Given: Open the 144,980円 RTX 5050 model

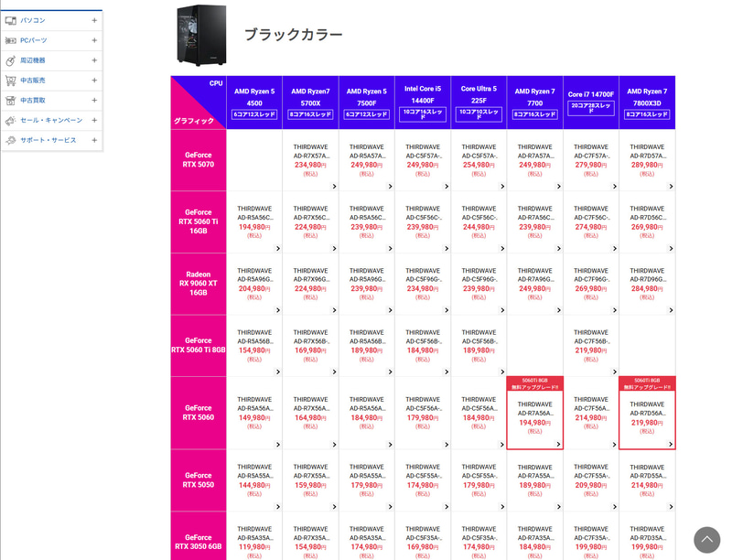Looking at the screenshot, I should pos(254,480).
